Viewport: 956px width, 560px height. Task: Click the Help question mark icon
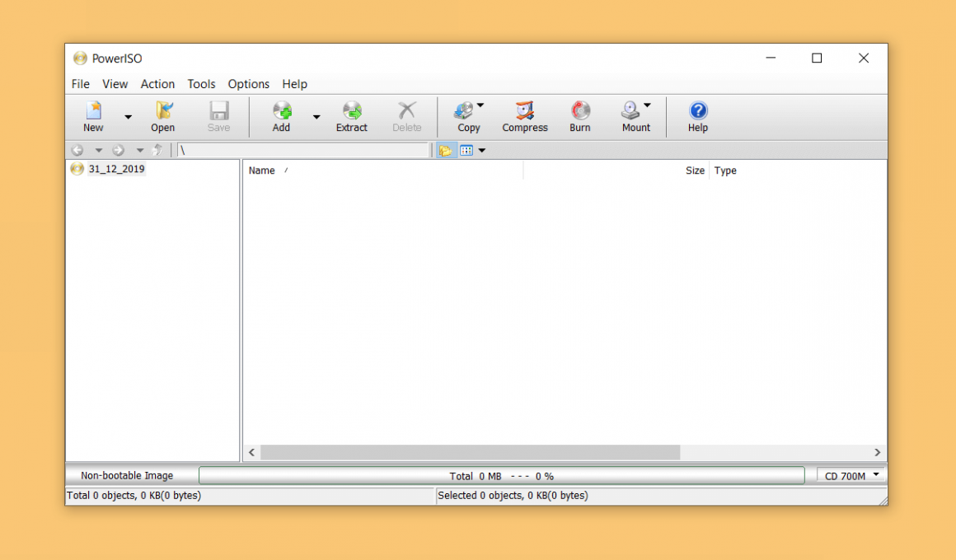pos(698,110)
